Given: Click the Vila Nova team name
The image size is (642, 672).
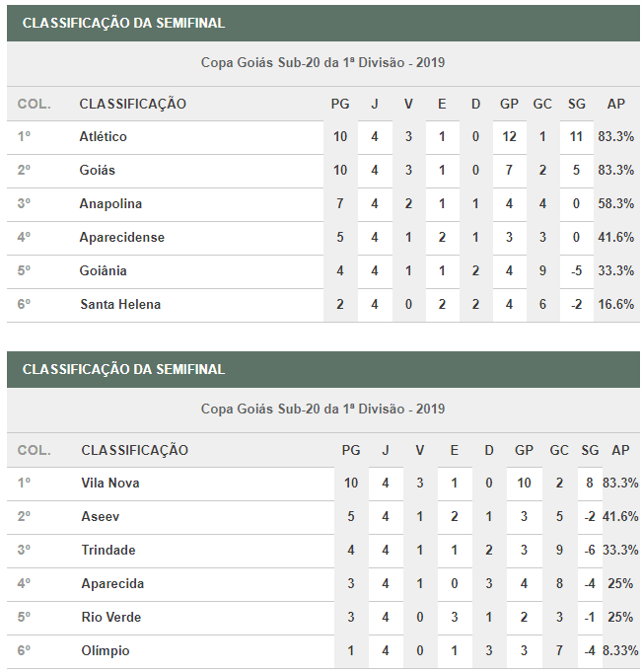Looking at the screenshot, I should click(x=109, y=484).
